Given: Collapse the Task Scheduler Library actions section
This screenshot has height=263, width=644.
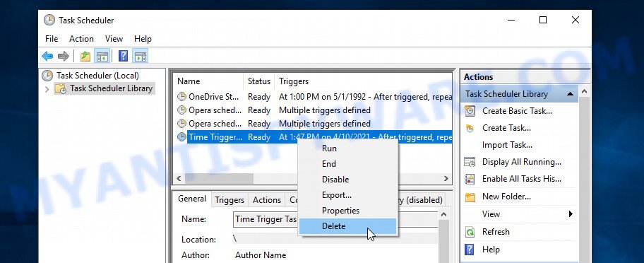Looking at the screenshot, I should tap(570, 94).
